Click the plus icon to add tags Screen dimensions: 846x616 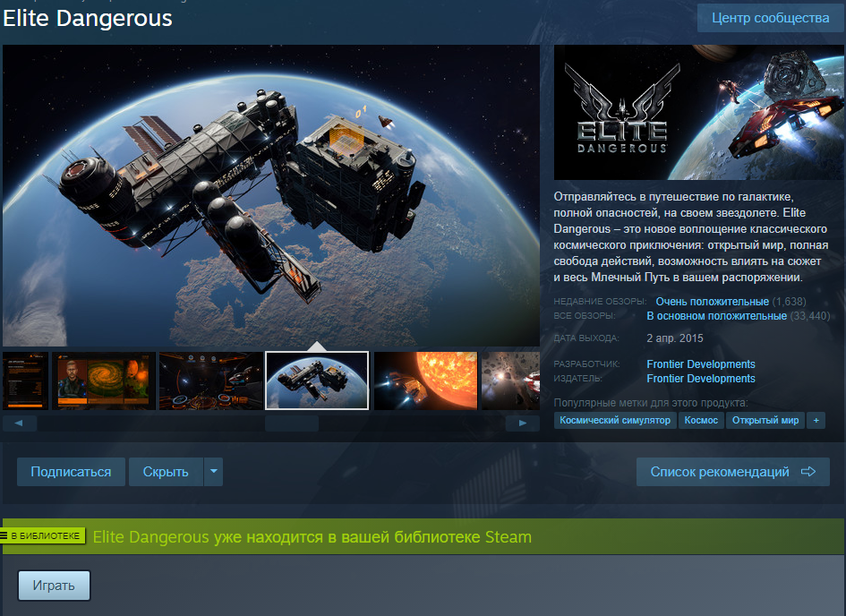click(x=816, y=420)
